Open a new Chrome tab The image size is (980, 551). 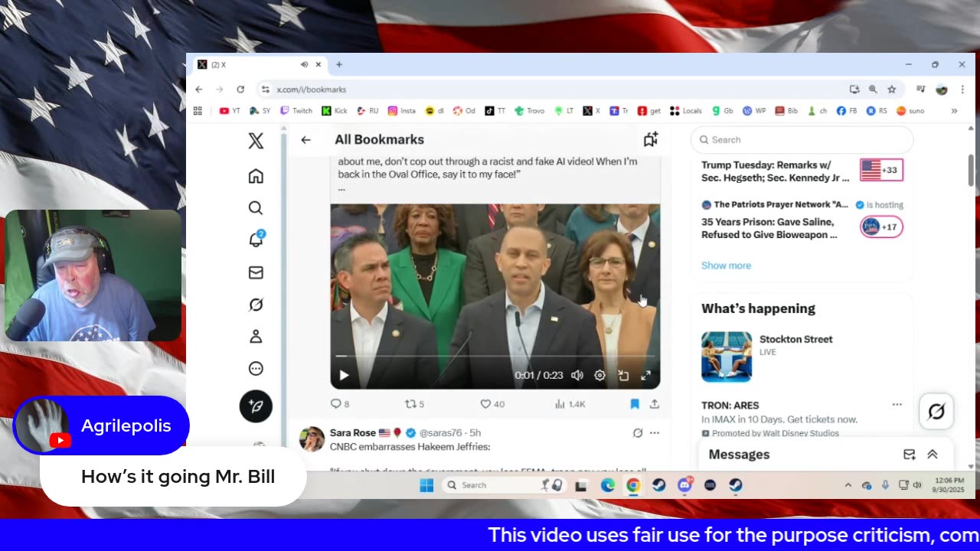click(339, 65)
